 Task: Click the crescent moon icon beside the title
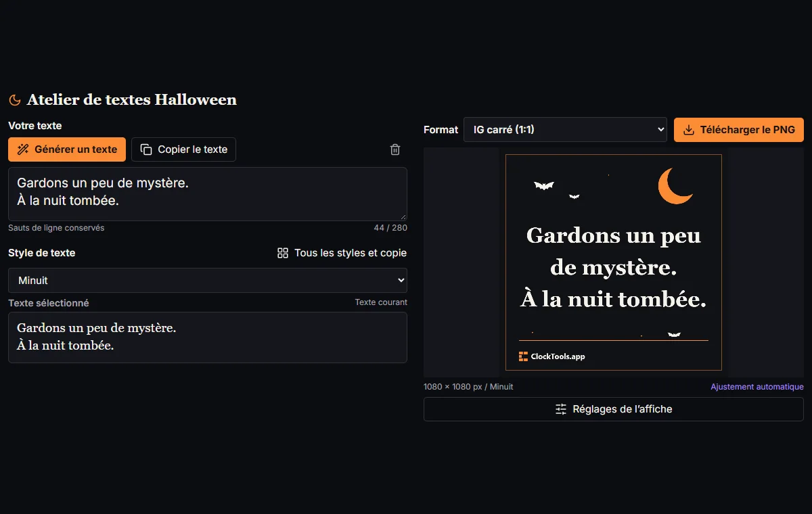click(14, 100)
